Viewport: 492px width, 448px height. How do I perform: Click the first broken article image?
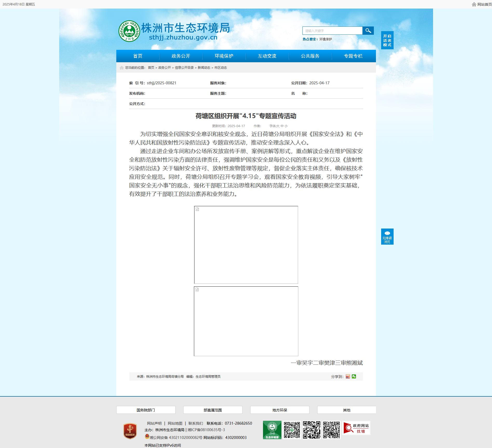246,245
